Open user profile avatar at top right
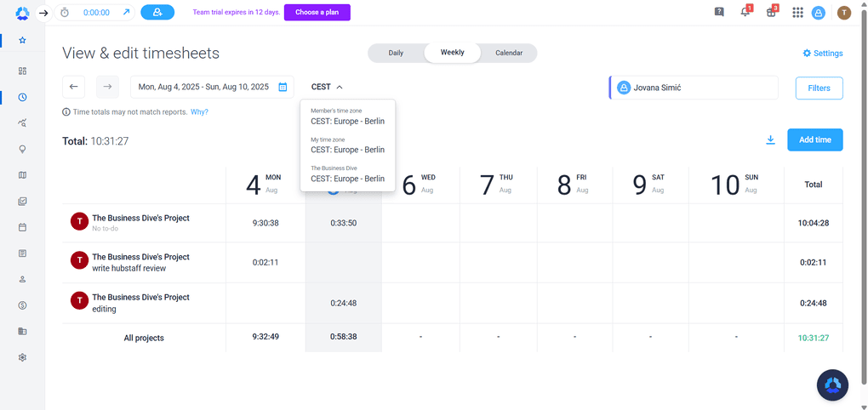This screenshot has height=410, width=868. point(844,13)
